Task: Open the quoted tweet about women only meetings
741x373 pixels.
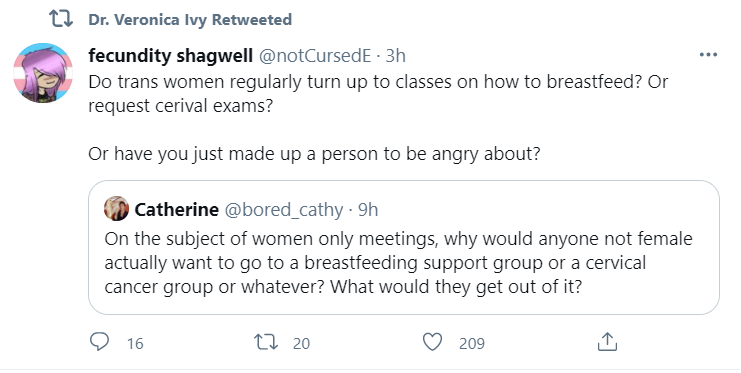Action: click(404, 247)
